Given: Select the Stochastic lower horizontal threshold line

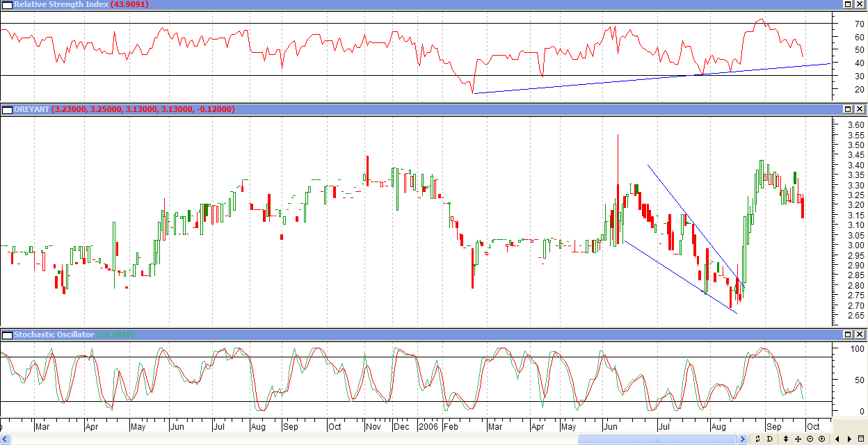Looking at the screenshot, I should [x=415, y=401].
